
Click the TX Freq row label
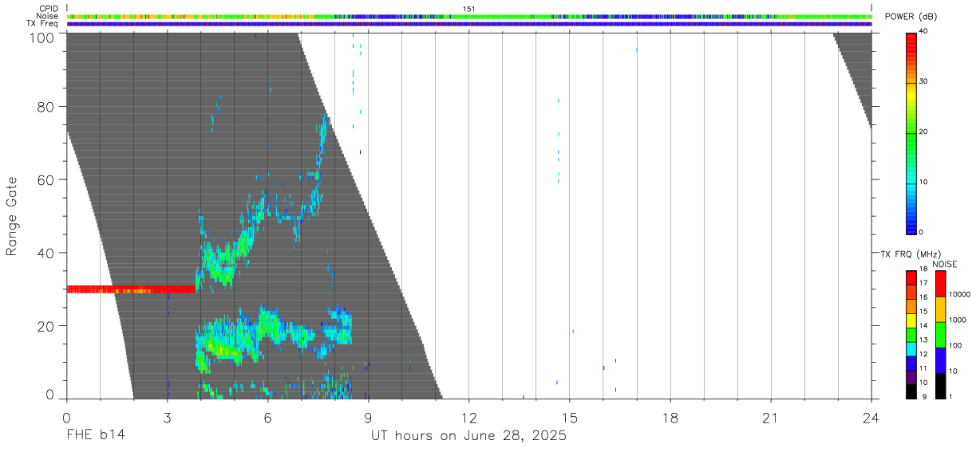(43, 24)
